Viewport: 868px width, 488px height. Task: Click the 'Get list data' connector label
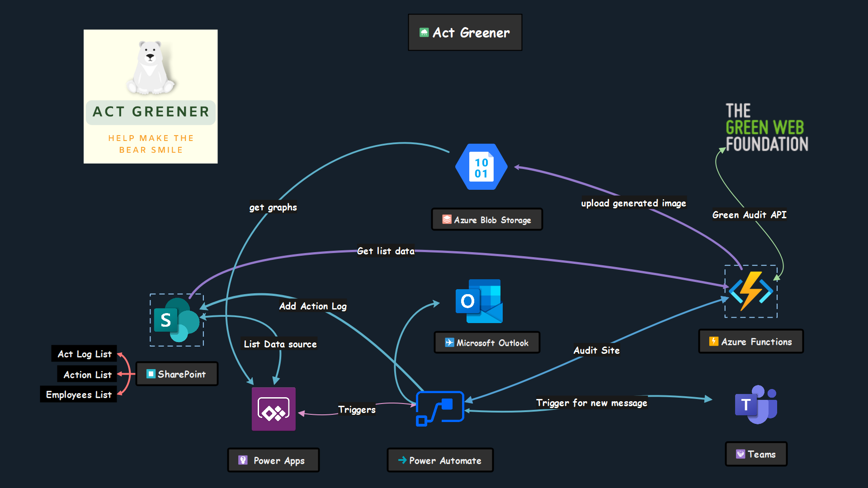click(386, 251)
